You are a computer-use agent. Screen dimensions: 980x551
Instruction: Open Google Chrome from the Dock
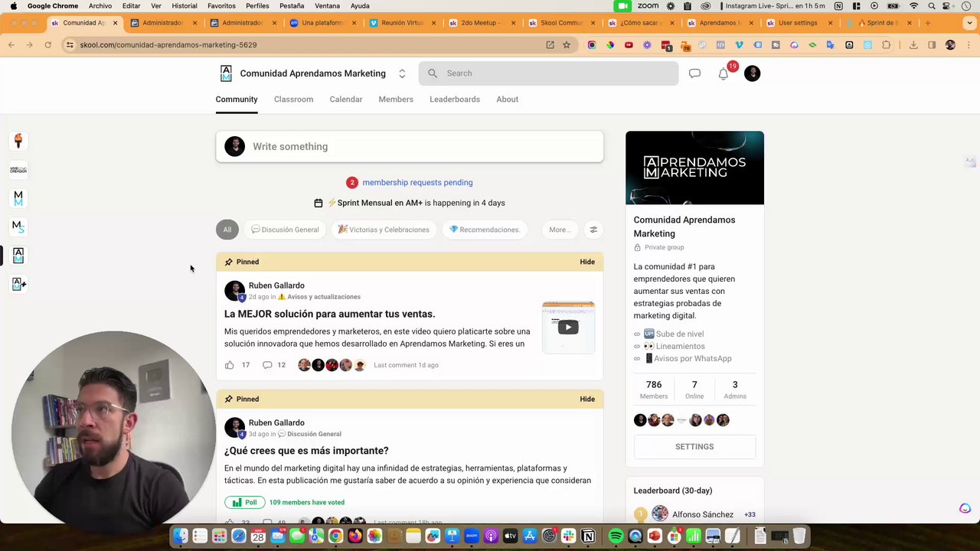pyautogui.click(x=335, y=536)
